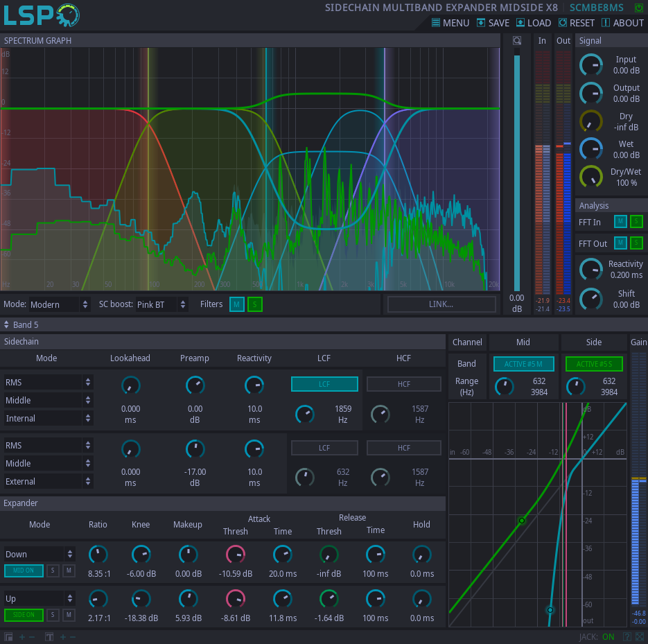Image resolution: width=648 pixels, height=644 pixels.
Task: Click the green threshold point on the curve graph
Action: (x=522, y=521)
